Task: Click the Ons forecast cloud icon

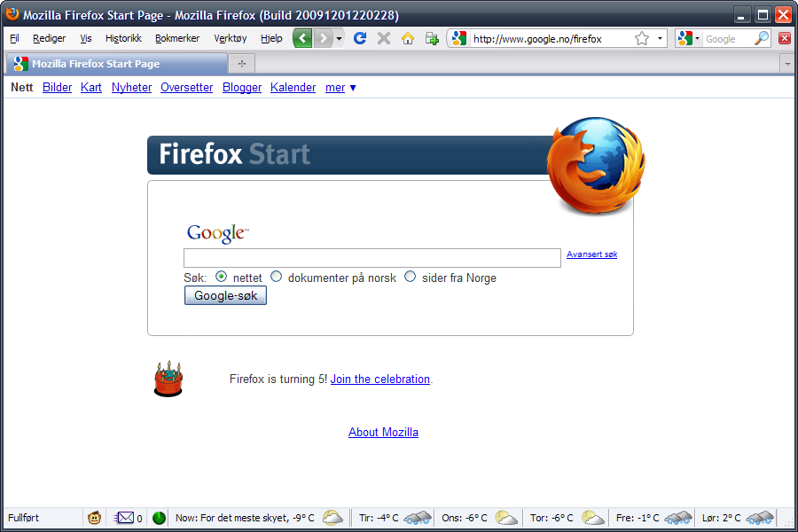Action: point(506,518)
